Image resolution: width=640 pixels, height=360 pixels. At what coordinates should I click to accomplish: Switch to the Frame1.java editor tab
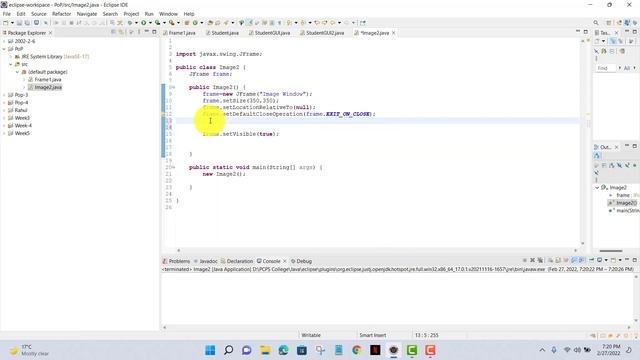[180, 33]
